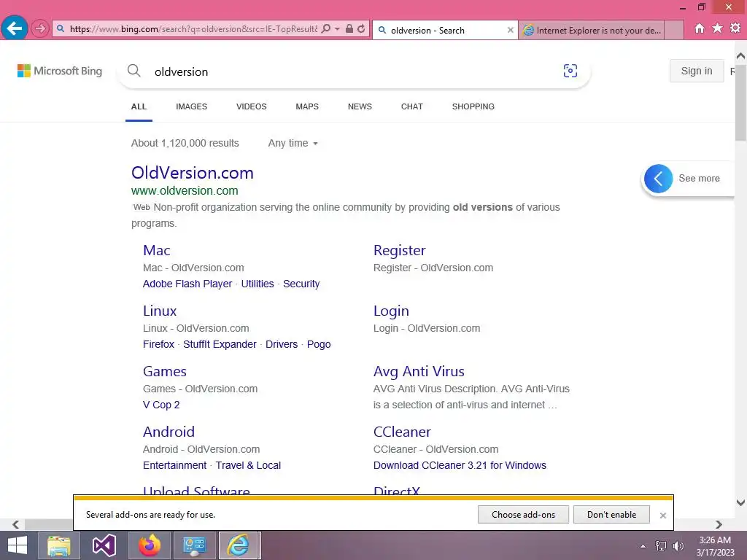Launch Visual Studio from the taskbar
This screenshot has width=747, height=560.
104,545
